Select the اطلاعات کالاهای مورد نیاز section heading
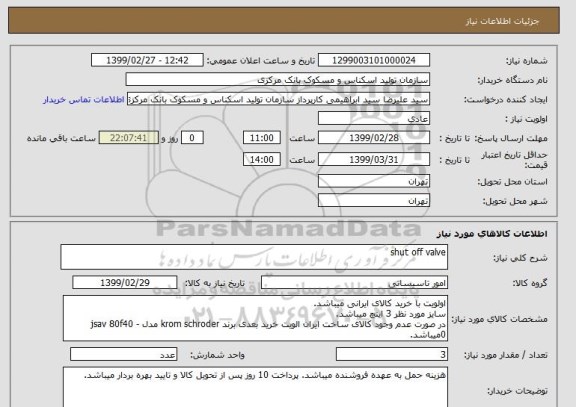This screenshot has width=576, height=407. (492, 234)
